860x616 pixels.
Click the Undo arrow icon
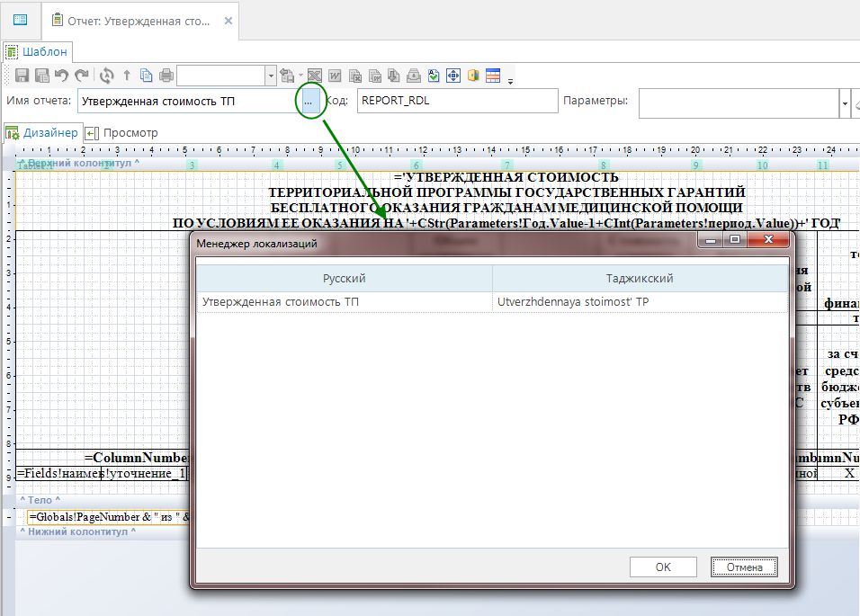pos(62,76)
